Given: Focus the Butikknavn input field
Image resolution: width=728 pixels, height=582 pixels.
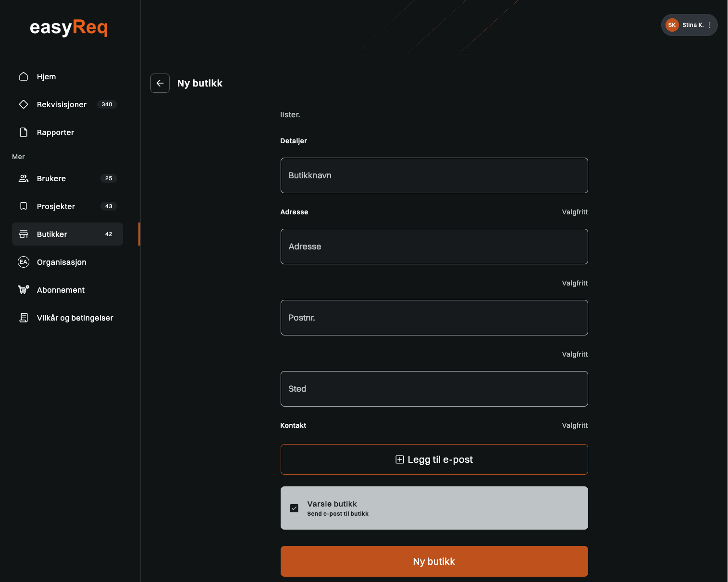Looking at the screenshot, I should coord(434,175).
